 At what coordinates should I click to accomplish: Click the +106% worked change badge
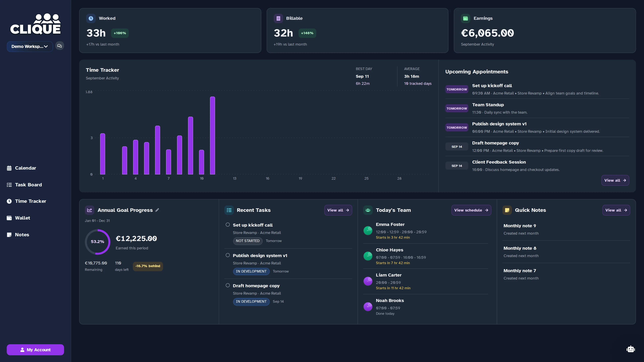[120, 33]
